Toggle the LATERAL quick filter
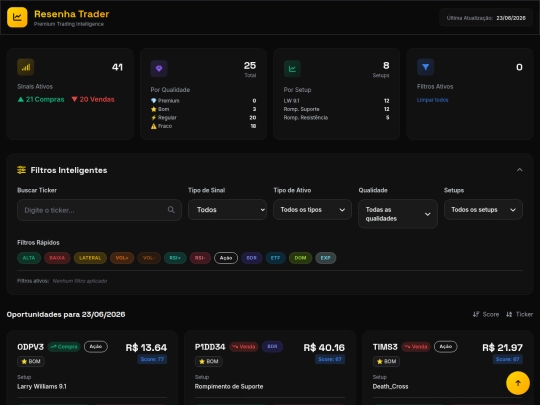Image resolution: width=540 pixels, height=405 pixels. pyautogui.click(x=90, y=258)
